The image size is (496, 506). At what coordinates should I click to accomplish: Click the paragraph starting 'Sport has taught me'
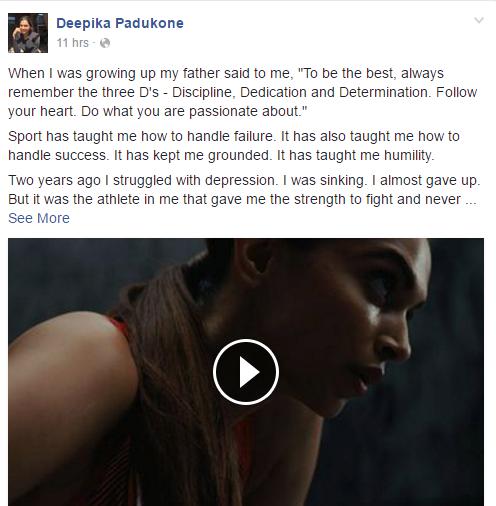coord(234,146)
